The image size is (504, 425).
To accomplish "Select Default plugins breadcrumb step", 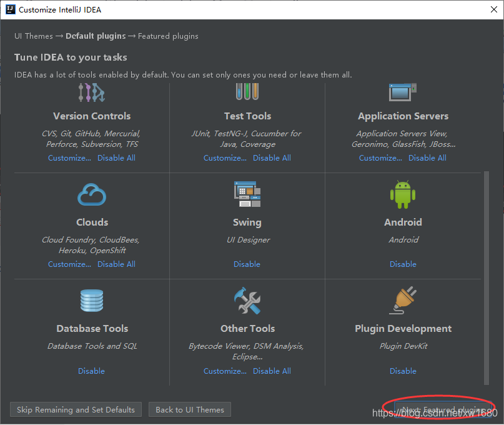I will coord(96,36).
